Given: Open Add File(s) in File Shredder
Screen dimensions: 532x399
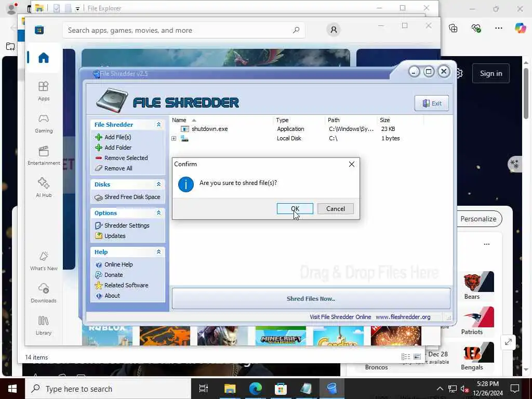Looking at the screenshot, I should [x=118, y=137].
